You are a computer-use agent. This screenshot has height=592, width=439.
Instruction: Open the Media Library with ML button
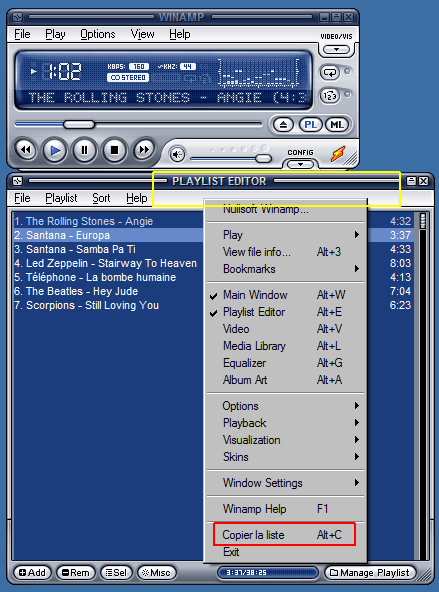click(x=337, y=125)
